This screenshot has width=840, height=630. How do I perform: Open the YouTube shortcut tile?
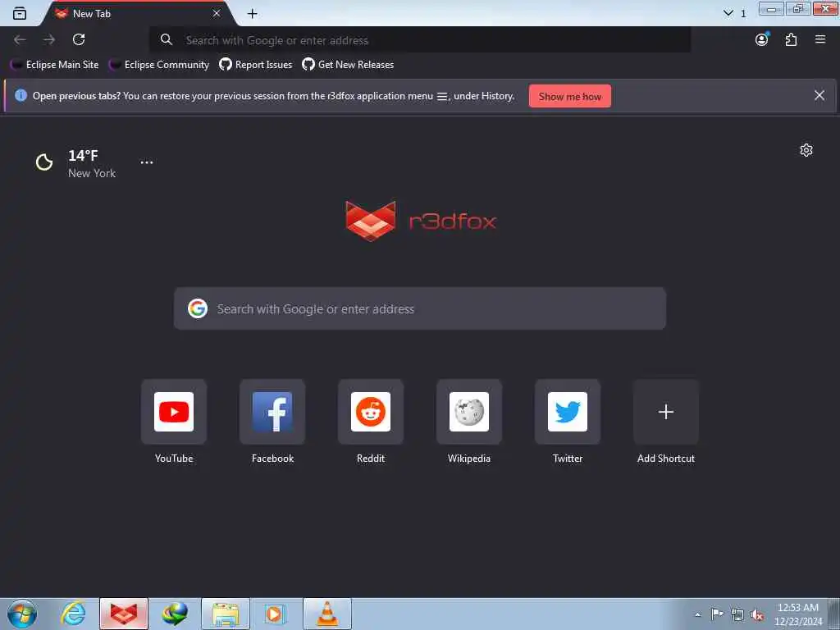coord(174,412)
